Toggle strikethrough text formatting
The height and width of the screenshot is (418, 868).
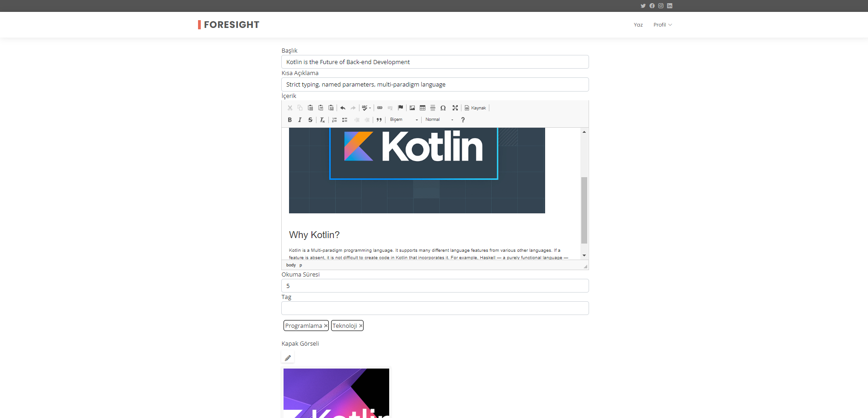pyautogui.click(x=310, y=119)
